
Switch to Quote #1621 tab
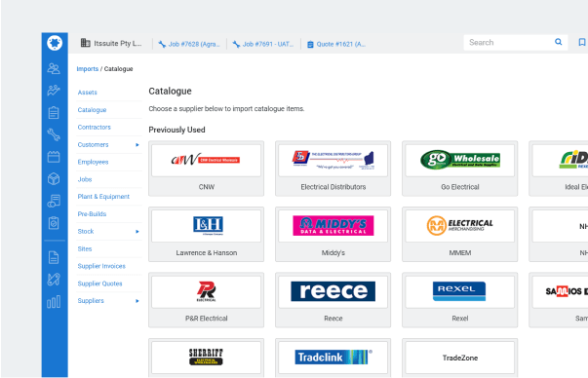(x=336, y=44)
